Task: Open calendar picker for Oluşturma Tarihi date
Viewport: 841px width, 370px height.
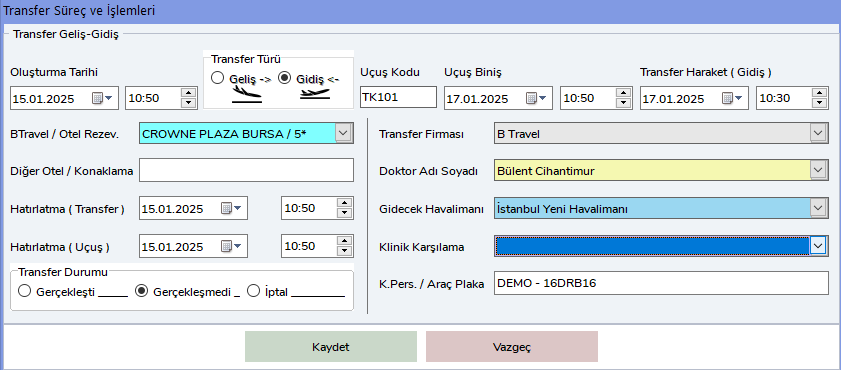Action: click(x=102, y=99)
